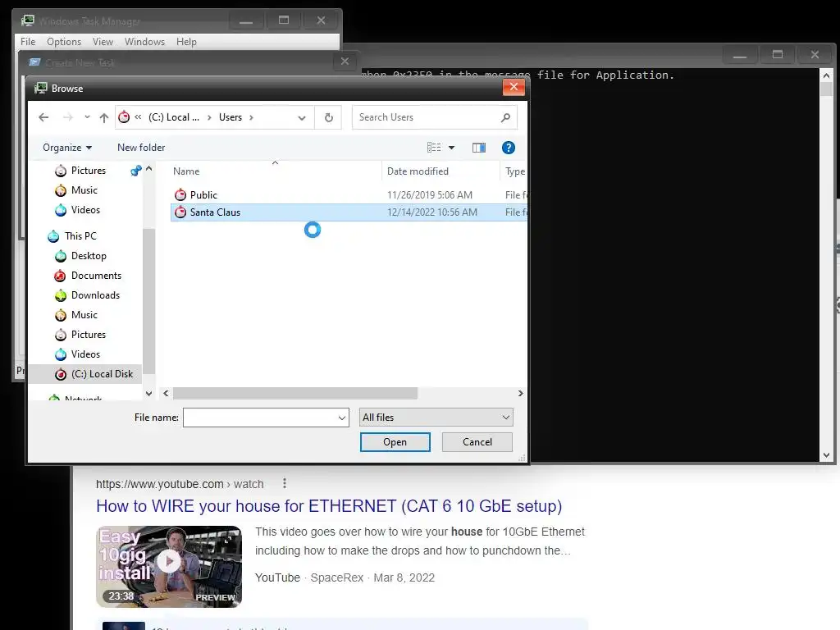Refresh the Users folder listing

click(x=329, y=117)
